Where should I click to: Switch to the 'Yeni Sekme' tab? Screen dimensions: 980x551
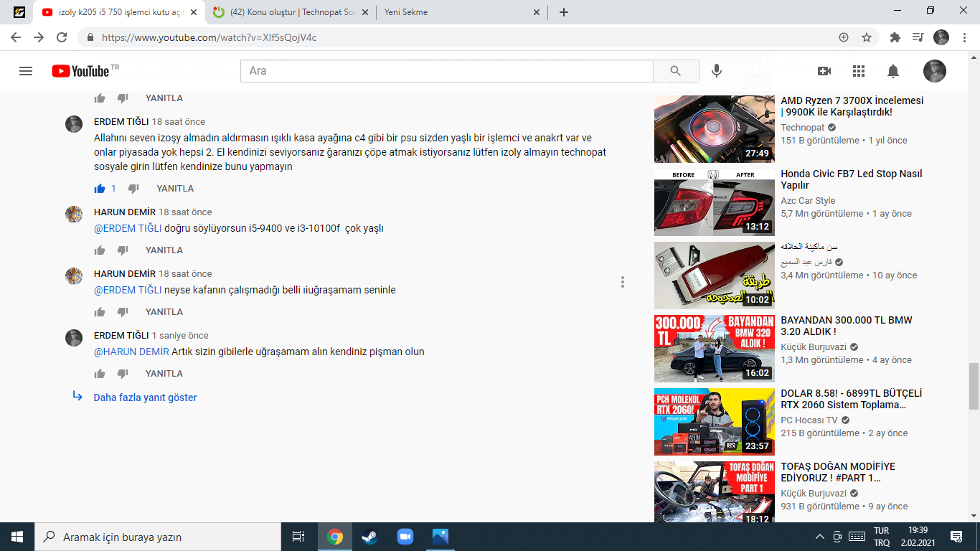[x=463, y=12]
